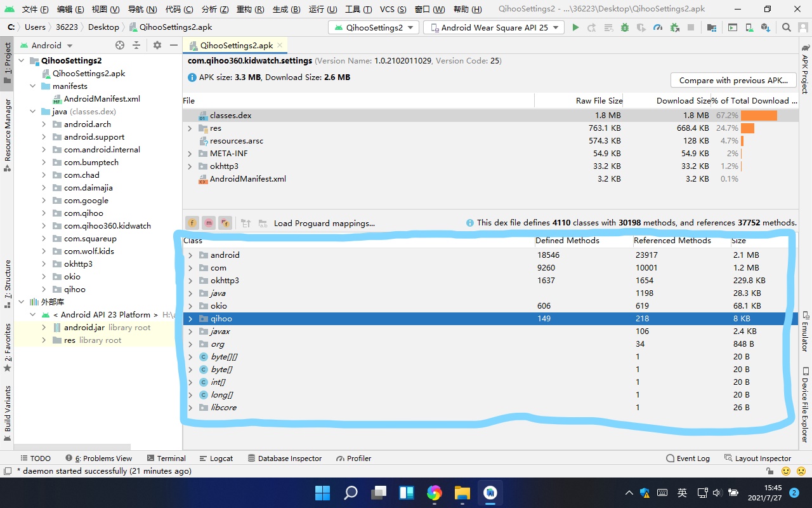Open the Project Structure folder icon
Image resolution: width=812 pixels, height=508 pixels.
pyautogui.click(x=712, y=27)
